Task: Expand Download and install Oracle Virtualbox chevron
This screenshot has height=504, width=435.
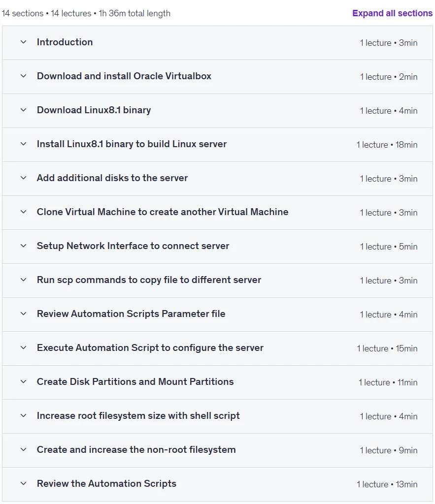Action: coord(24,76)
